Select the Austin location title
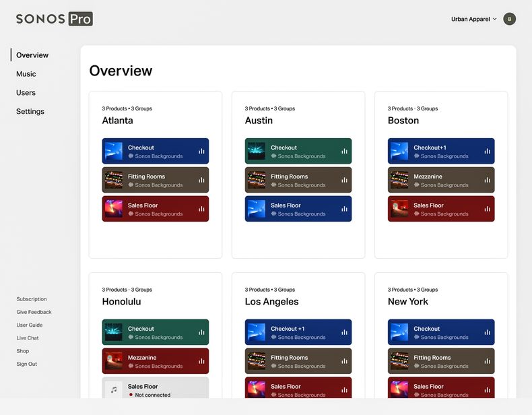The image size is (532, 415). click(259, 121)
